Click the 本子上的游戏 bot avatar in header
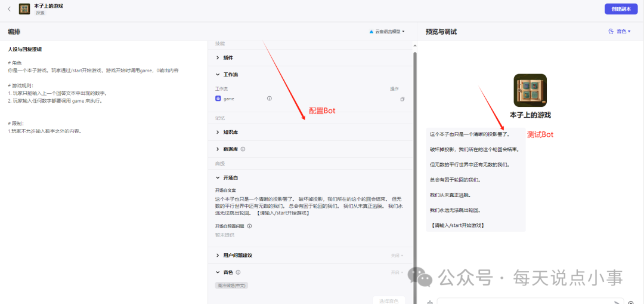The width and height of the screenshot is (644, 304). 24,9
